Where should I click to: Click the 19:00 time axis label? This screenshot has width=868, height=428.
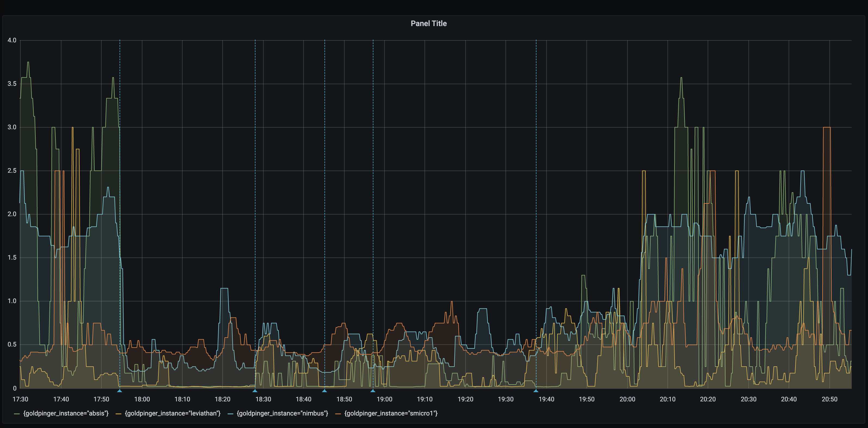[384, 399]
